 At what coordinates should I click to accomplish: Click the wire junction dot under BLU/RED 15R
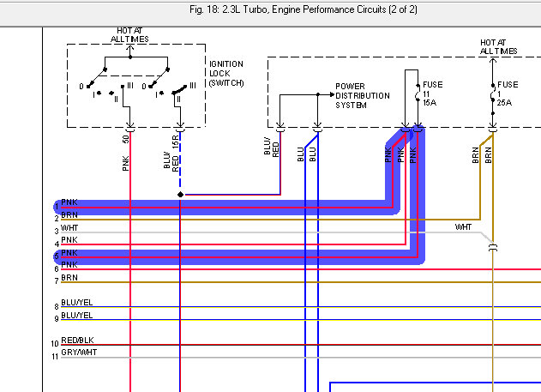pos(180,195)
